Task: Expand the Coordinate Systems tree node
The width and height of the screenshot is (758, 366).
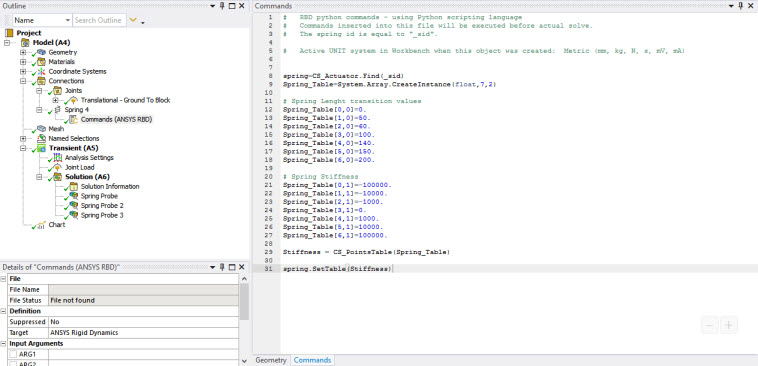Action: click(23, 72)
